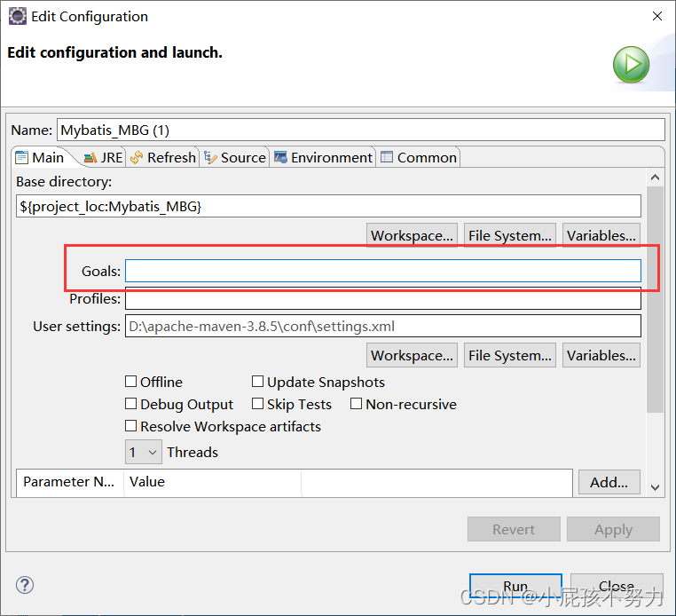Open the JRE tab

click(103, 157)
